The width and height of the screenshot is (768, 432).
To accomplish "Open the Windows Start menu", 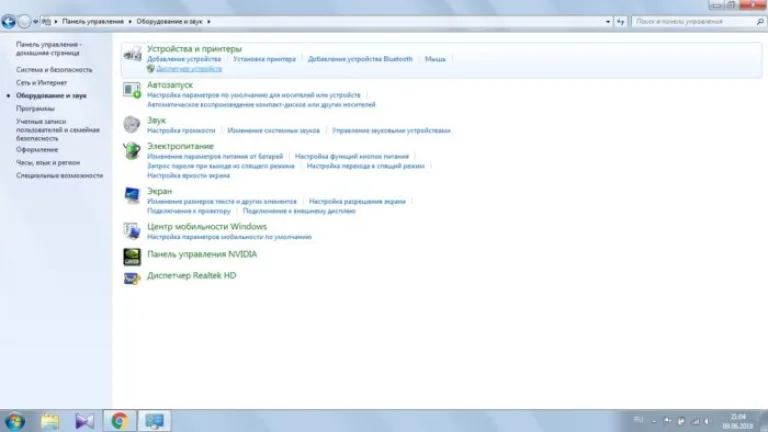I will [x=15, y=421].
